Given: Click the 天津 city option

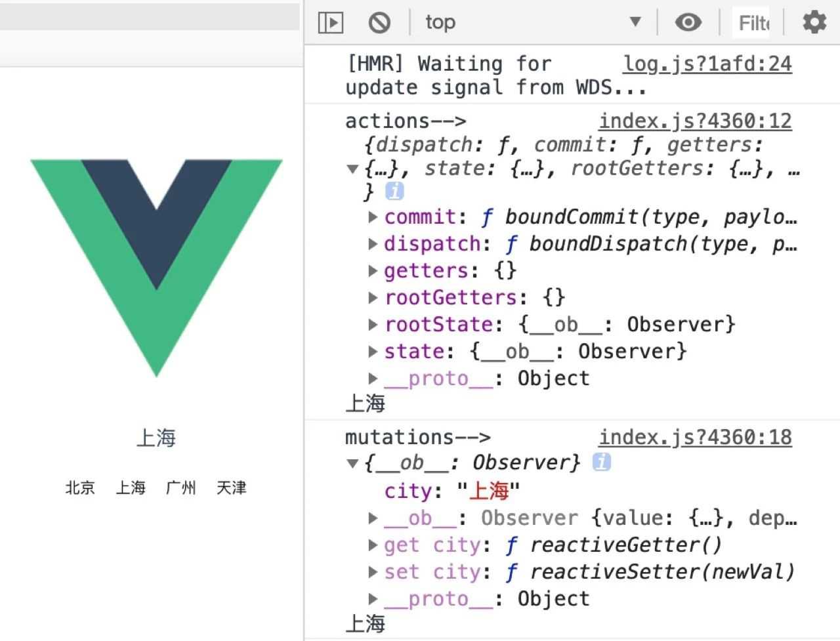Looking at the screenshot, I should [x=232, y=487].
